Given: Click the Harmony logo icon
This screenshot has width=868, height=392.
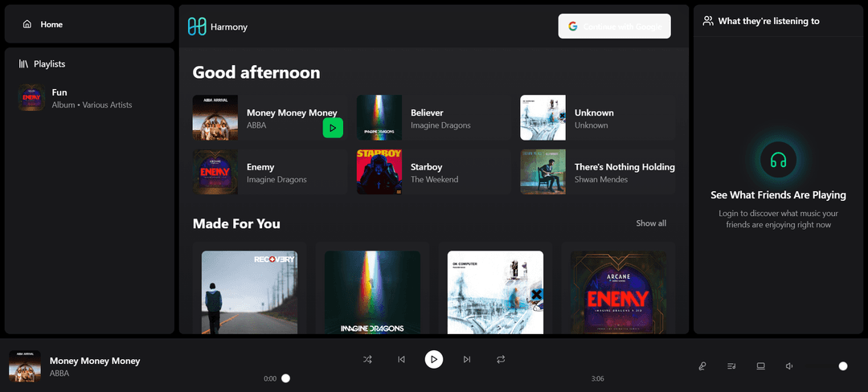Looking at the screenshot, I should [x=197, y=27].
